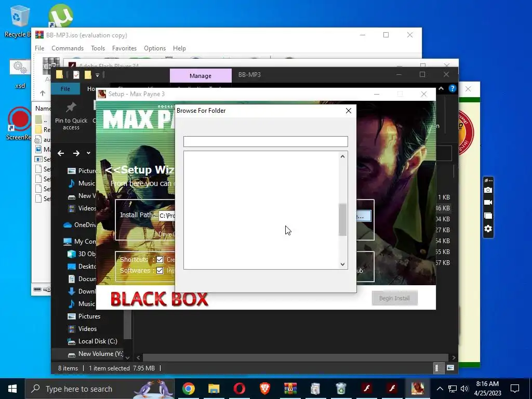Click the Explorer horizontal scrollbar
The image size is (532, 399).
(295, 357)
